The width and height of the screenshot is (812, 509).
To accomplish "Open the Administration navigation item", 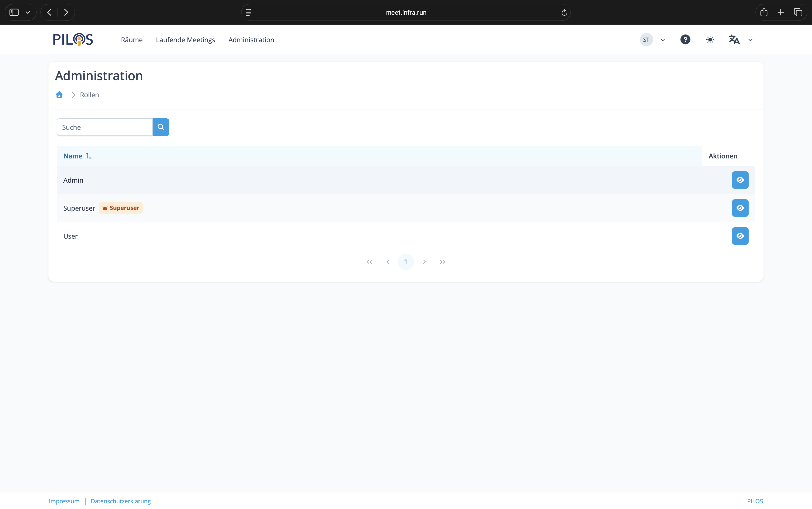I will tap(251, 40).
